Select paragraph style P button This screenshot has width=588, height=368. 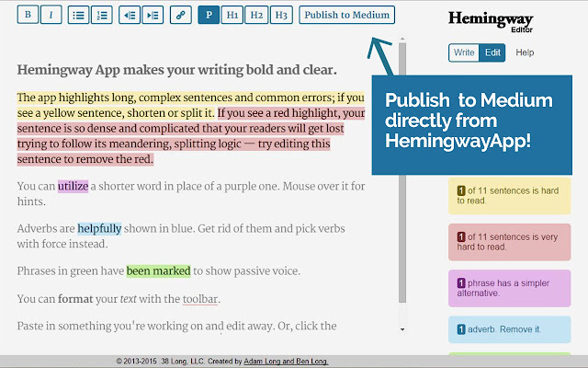[209, 15]
